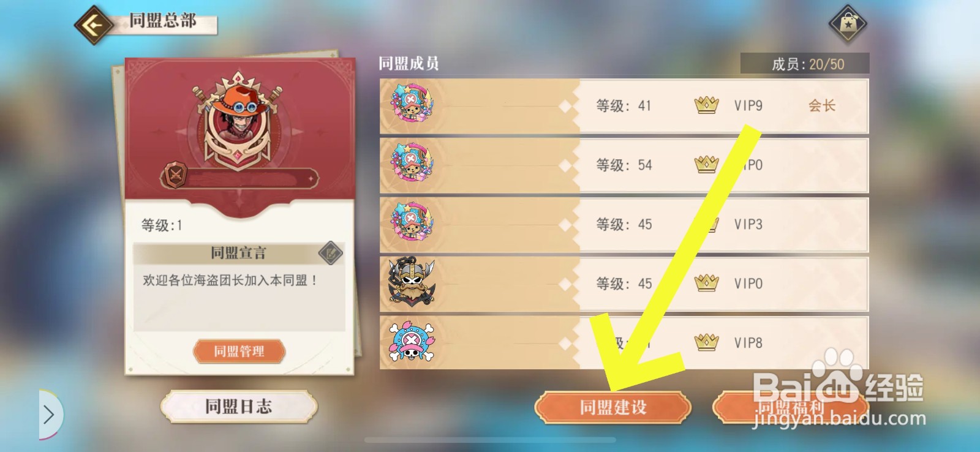The width and height of the screenshot is (980, 452).
Task: Expand the side panel chevron arrow
Action: click(49, 415)
